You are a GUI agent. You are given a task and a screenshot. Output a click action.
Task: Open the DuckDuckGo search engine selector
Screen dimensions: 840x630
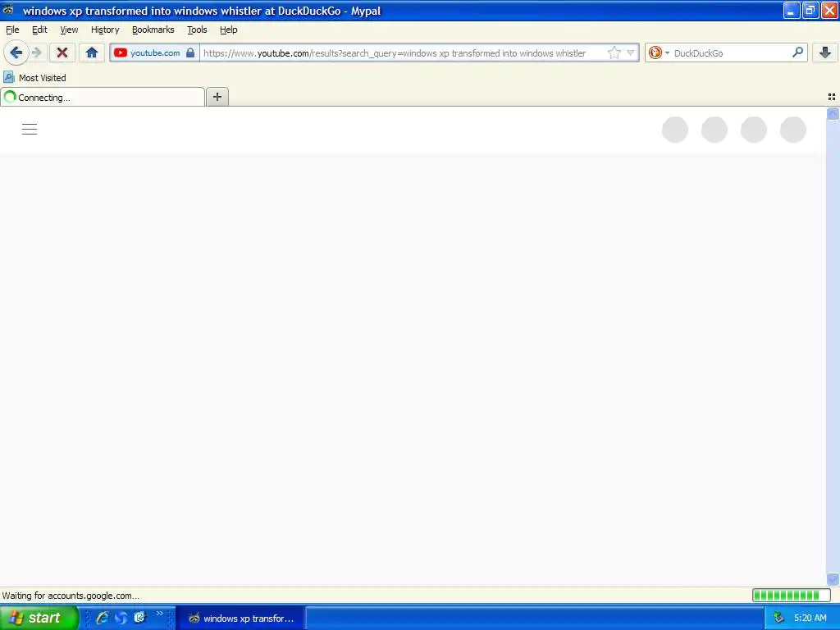click(659, 52)
